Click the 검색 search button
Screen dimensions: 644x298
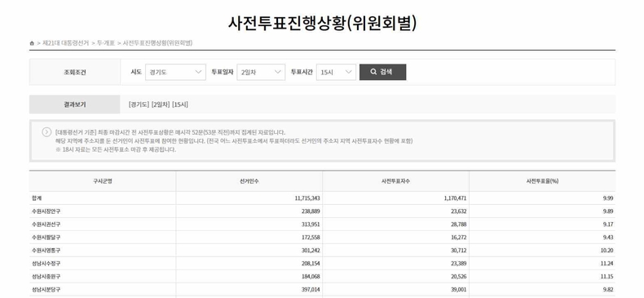point(383,72)
